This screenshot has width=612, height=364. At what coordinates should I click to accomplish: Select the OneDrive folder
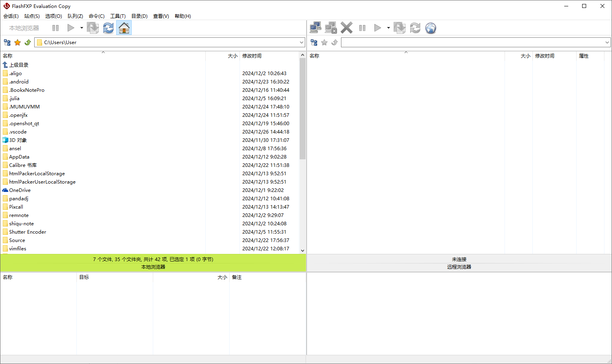pos(20,190)
